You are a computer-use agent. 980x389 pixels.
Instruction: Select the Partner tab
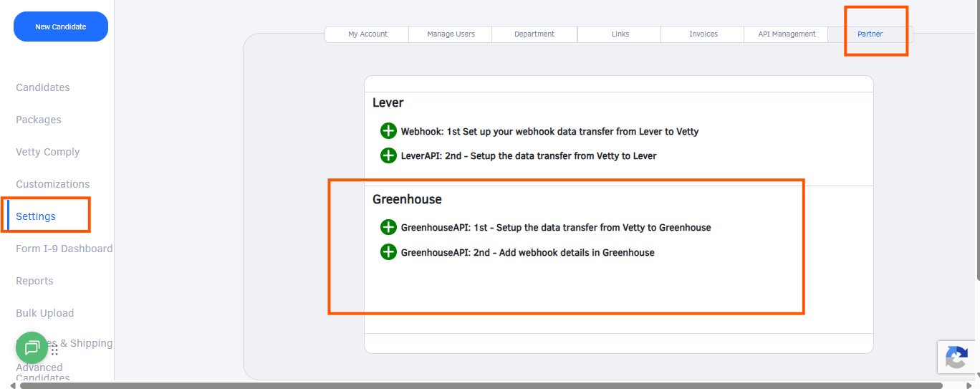click(870, 34)
